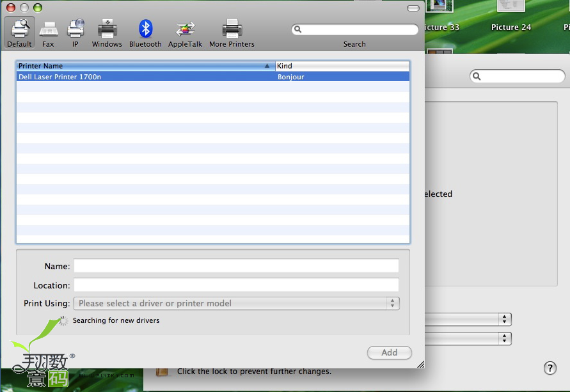Click the Add button
The width and height of the screenshot is (570, 392).
tap(390, 352)
